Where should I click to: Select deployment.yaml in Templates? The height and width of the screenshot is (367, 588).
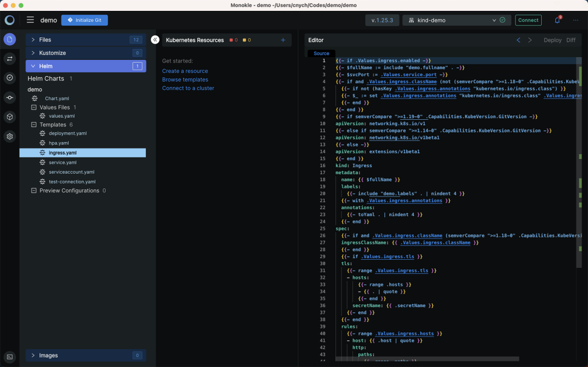68,133
